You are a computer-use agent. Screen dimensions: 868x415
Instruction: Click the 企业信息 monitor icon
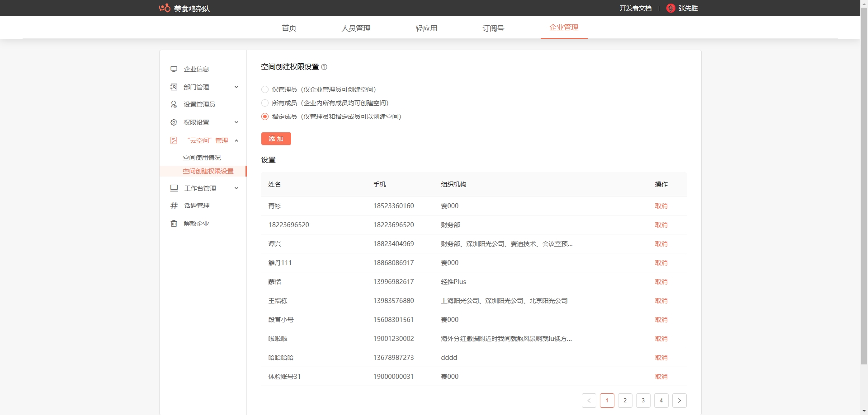[174, 69]
